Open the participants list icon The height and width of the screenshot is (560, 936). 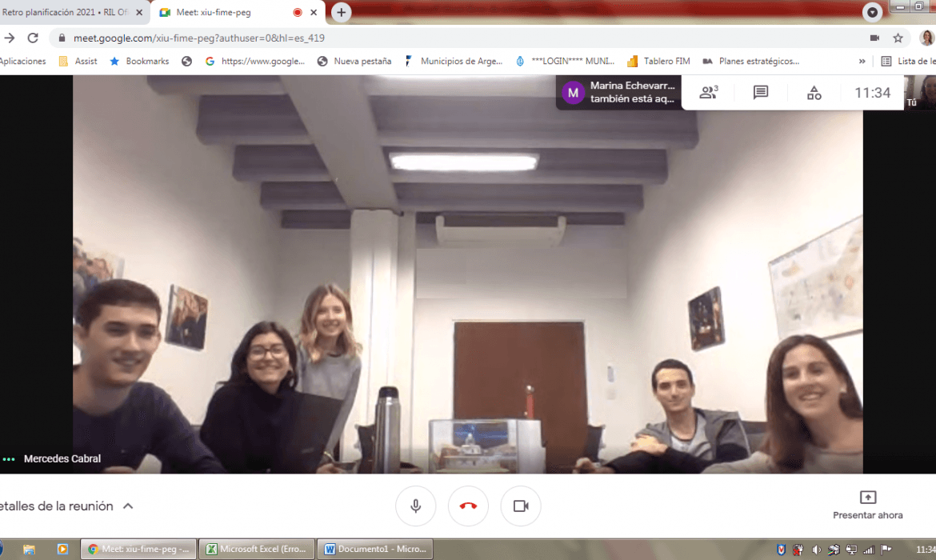click(708, 93)
